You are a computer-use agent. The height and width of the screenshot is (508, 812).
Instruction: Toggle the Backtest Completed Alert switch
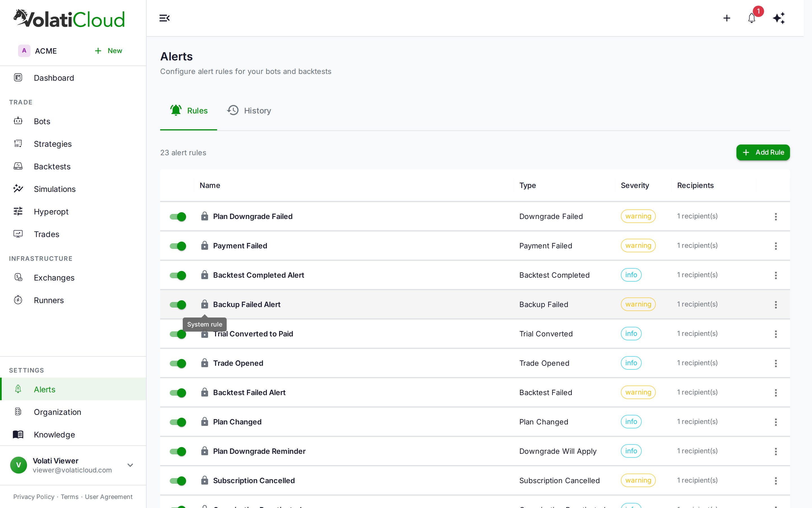(178, 275)
